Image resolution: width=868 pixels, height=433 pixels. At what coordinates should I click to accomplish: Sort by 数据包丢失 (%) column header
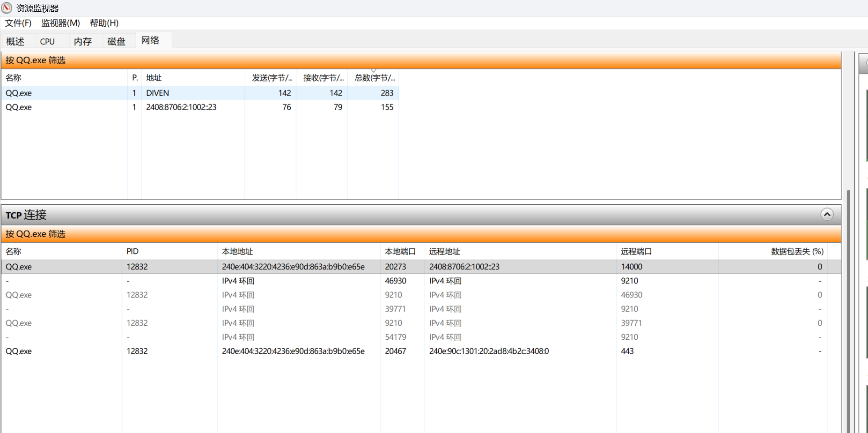pyautogui.click(x=797, y=252)
